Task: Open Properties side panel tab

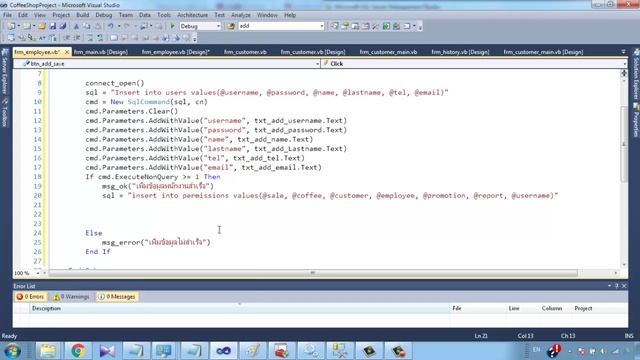Action: click(636, 120)
